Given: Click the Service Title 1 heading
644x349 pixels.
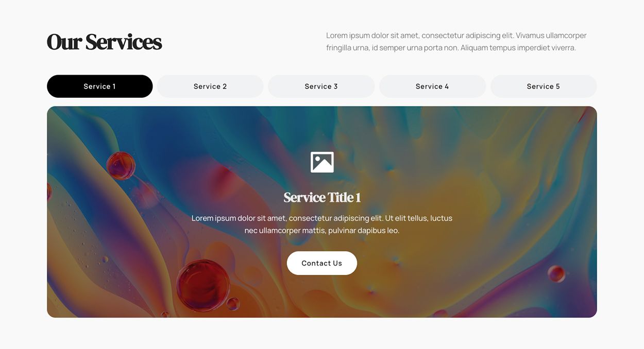Looking at the screenshot, I should (x=322, y=197).
